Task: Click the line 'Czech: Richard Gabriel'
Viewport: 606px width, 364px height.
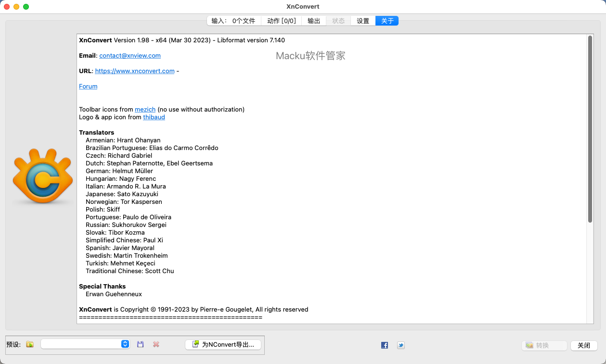Action: (119, 155)
